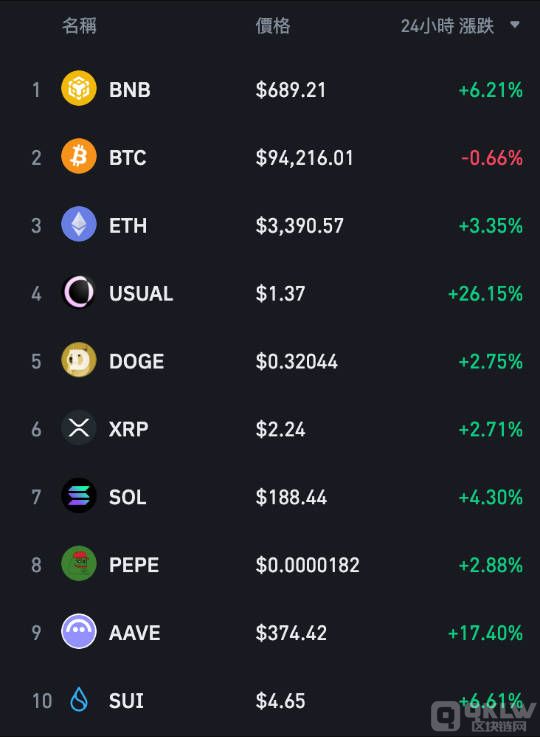Open the 24小時 漲跌 column header label
This screenshot has height=737, width=540.
tap(447, 26)
